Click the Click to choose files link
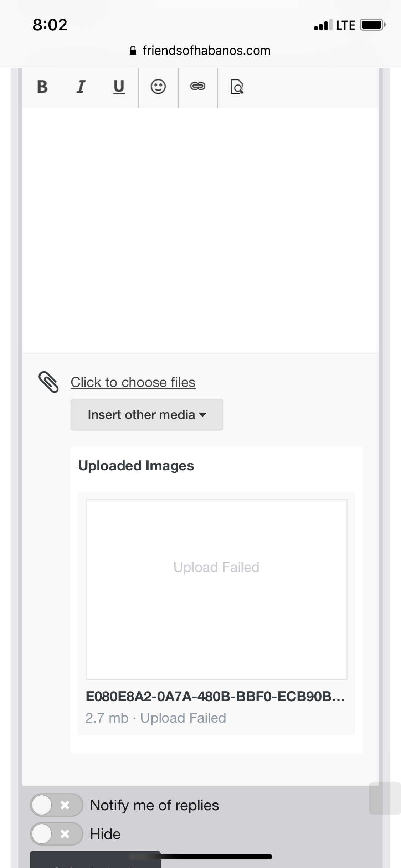The width and height of the screenshot is (401, 868). [x=133, y=382]
